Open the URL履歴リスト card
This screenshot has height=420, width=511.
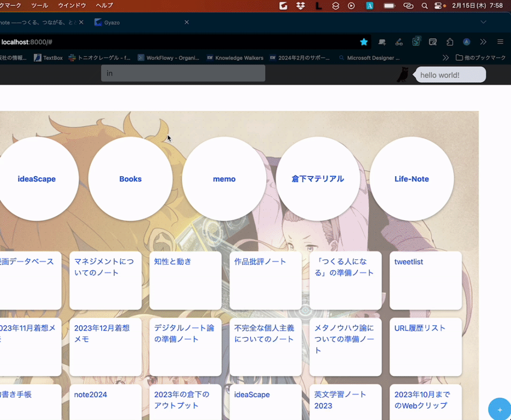(x=426, y=347)
